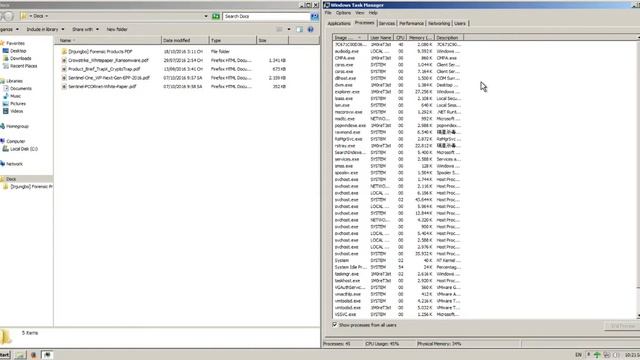The height and width of the screenshot is (360, 640).
Task: Open the File menu in Task Manager
Action: pos(328,13)
